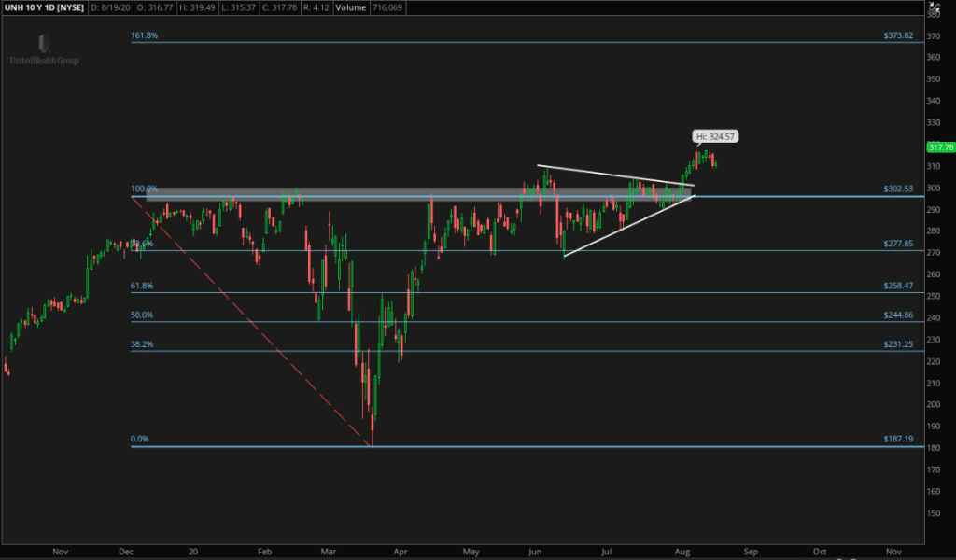Viewport: 956px width, 560px height.
Task: Click the 20 year label on the time axis
Action: point(193,552)
